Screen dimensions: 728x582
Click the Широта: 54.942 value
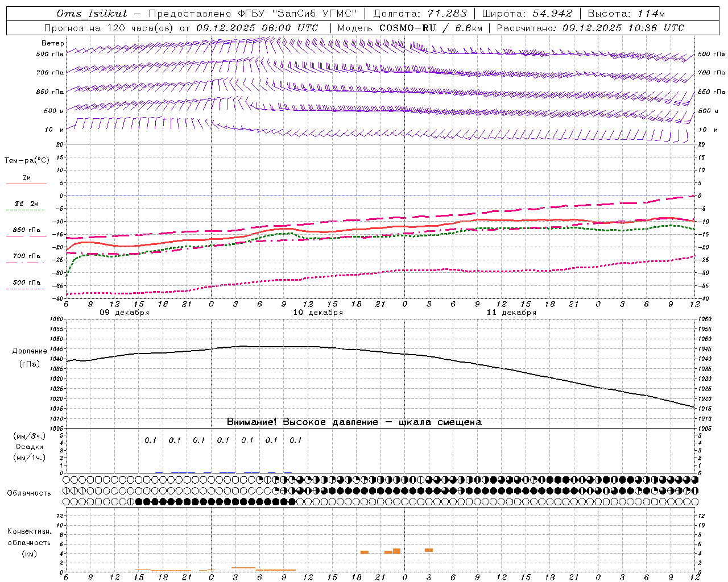click(527, 14)
